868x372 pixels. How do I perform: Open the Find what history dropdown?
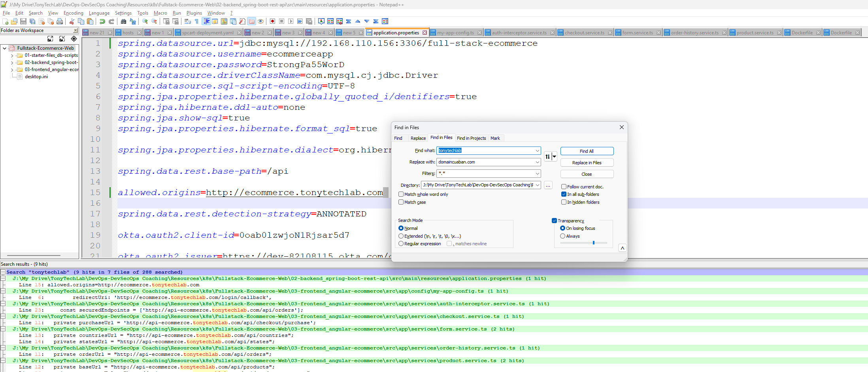(537, 150)
